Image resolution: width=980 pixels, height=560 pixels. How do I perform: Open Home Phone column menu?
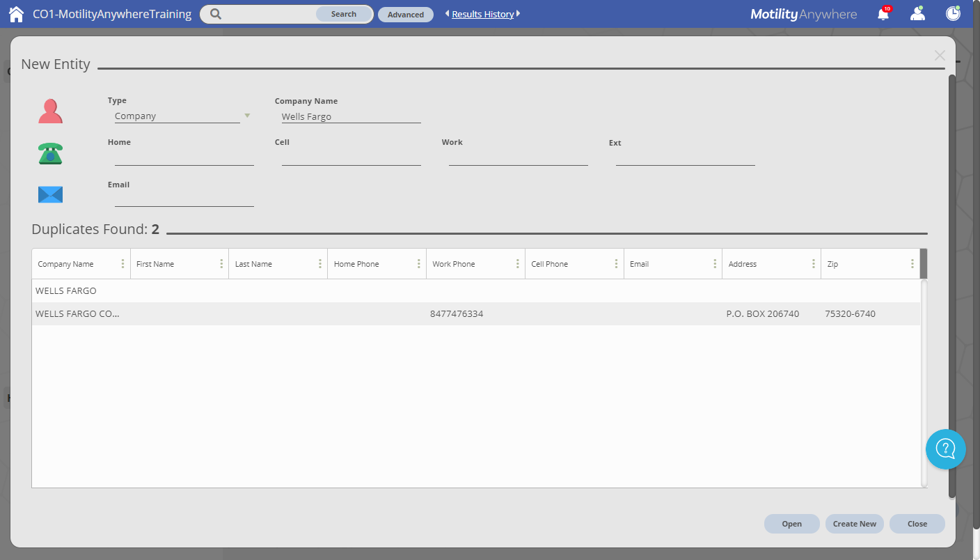(419, 264)
